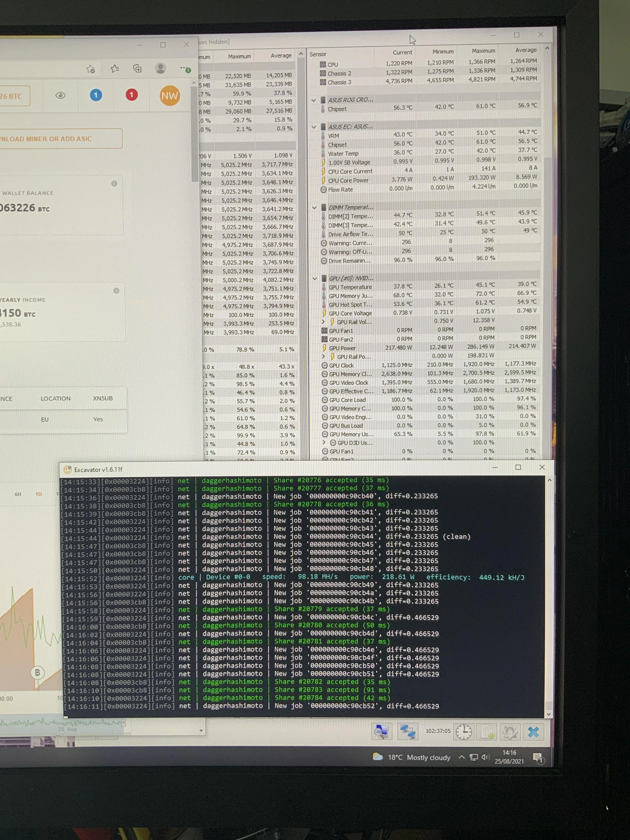The image size is (630, 840).
Task: Select the 6H chart range tab
Action: 18,494
